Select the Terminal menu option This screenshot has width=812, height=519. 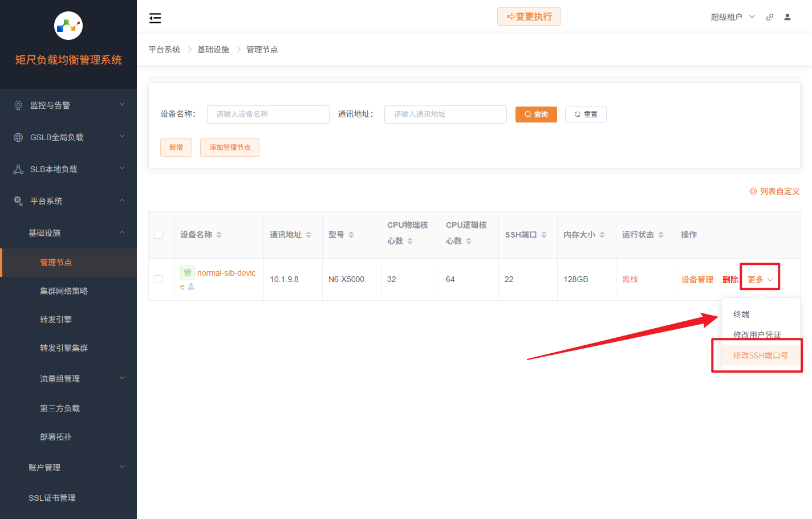tap(741, 314)
